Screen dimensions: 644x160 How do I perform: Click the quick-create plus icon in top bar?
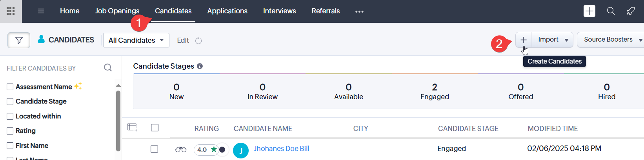589,11
